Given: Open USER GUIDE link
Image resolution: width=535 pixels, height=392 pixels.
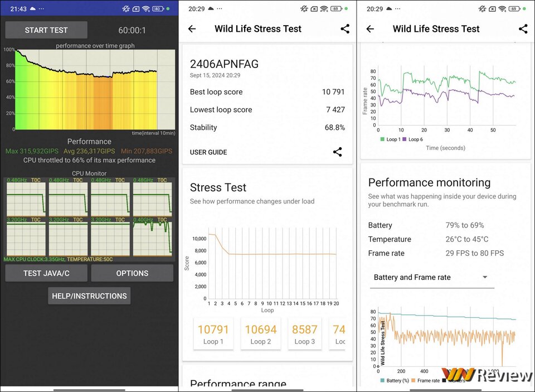Looking at the screenshot, I should (208, 152).
